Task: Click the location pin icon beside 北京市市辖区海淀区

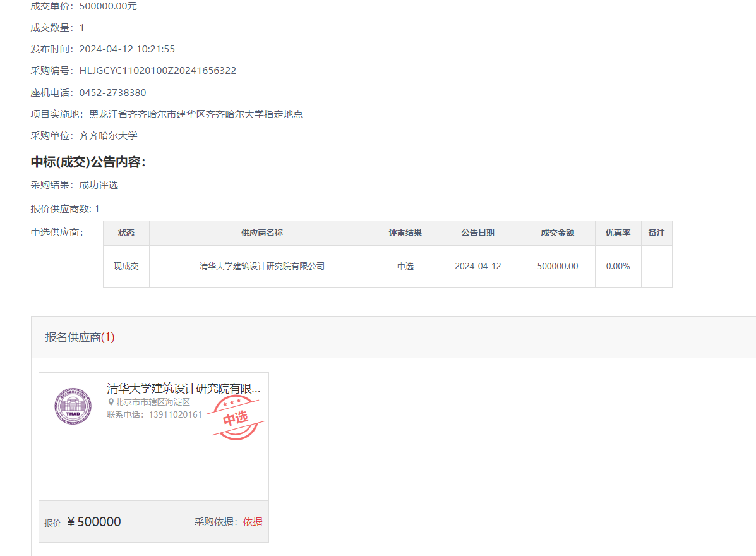Action: coord(111,402)
